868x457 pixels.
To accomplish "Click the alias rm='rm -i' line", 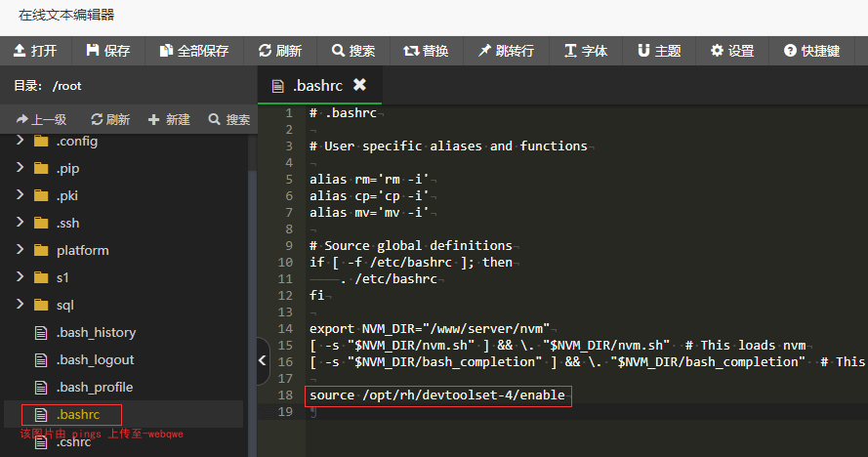I will (x=369, y=179).
